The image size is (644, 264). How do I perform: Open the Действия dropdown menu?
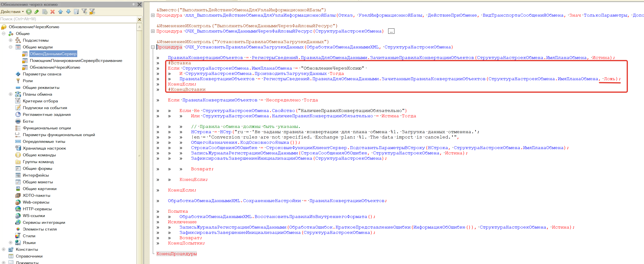(x=12, y=12)
